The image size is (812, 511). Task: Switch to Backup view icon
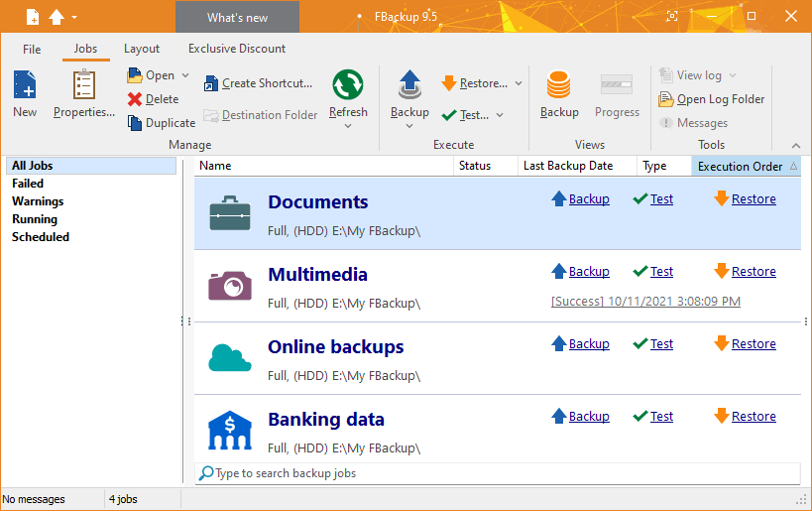coord(559,85)
